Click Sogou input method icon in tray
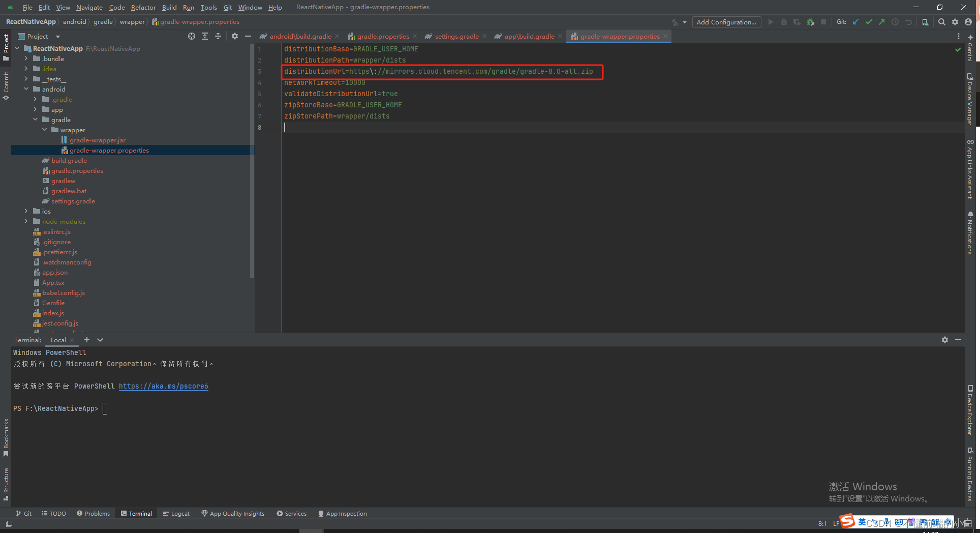This screenshot has width=980, height=533. click(847, 521)
